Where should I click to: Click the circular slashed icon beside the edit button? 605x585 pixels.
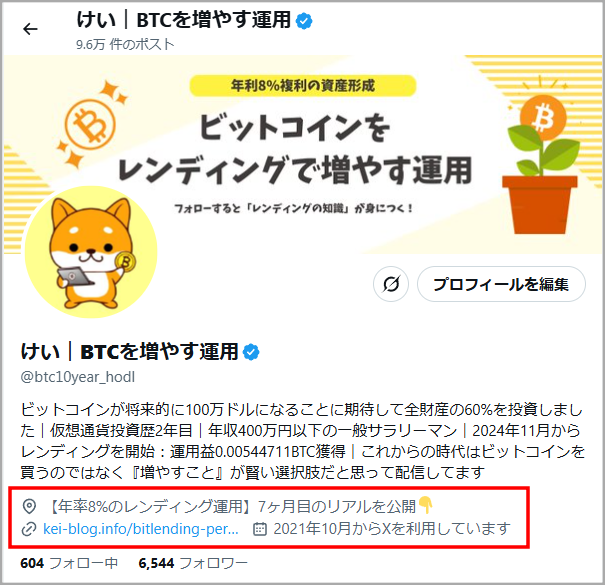tap(390, 284)
